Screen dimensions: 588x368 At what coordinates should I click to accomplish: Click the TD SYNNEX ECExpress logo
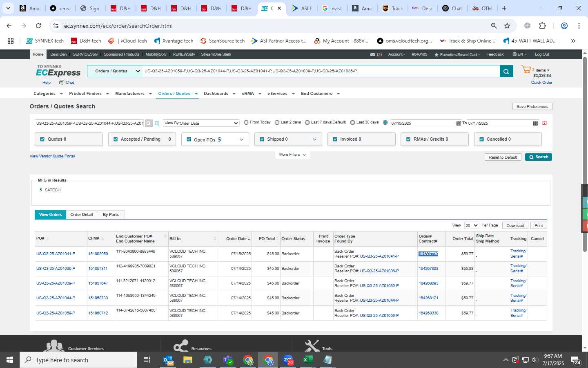click(x=58, y=71)
